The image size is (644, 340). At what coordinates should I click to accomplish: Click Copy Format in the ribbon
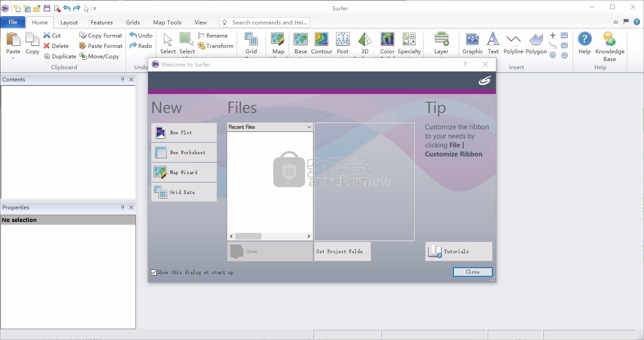pyautogui.click(x=101, y=35)
